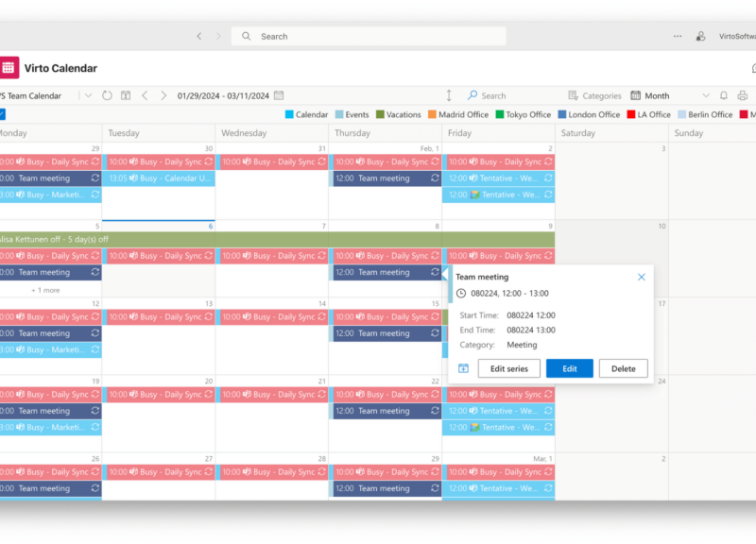The width and height of the screenshot is (756, 544).
Task: Select Tokyo Office in the legend
Action: [524, 114]
